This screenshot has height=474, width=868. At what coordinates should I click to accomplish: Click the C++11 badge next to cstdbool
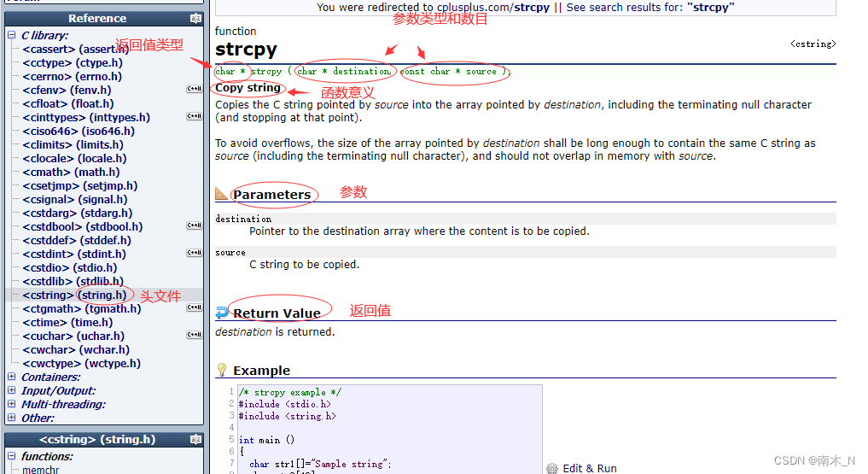[195, 225]
